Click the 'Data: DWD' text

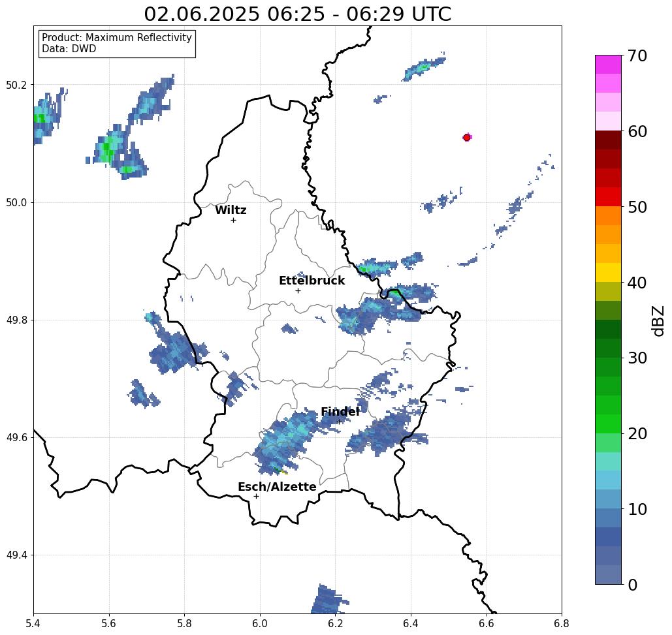click(x=69, y=49)
